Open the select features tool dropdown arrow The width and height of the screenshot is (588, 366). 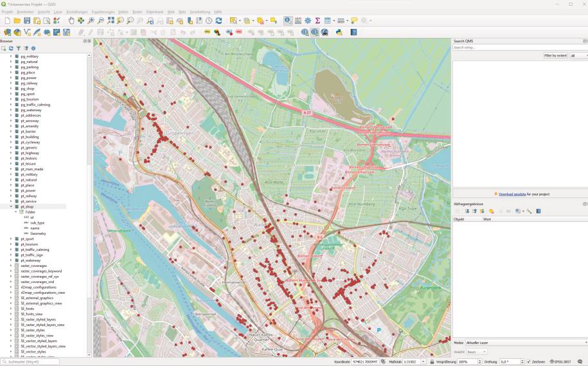tap(239, 21)
